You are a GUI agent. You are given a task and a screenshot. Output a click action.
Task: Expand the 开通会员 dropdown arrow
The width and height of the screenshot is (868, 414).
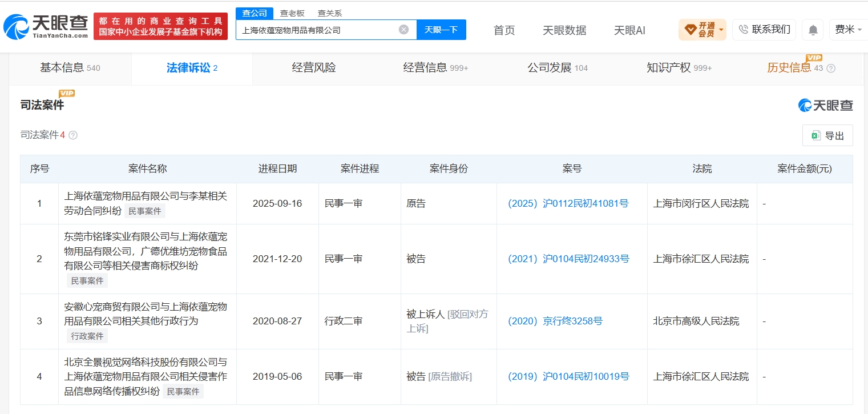pyautogui.click(x=721, y=30)
